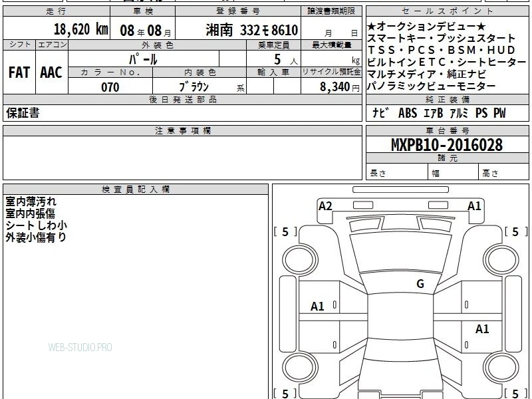The height and width of the screenshot is (399, 532).
Task: Select the 走行 column header
Action: pyautogui.click(x=57, y=11)
